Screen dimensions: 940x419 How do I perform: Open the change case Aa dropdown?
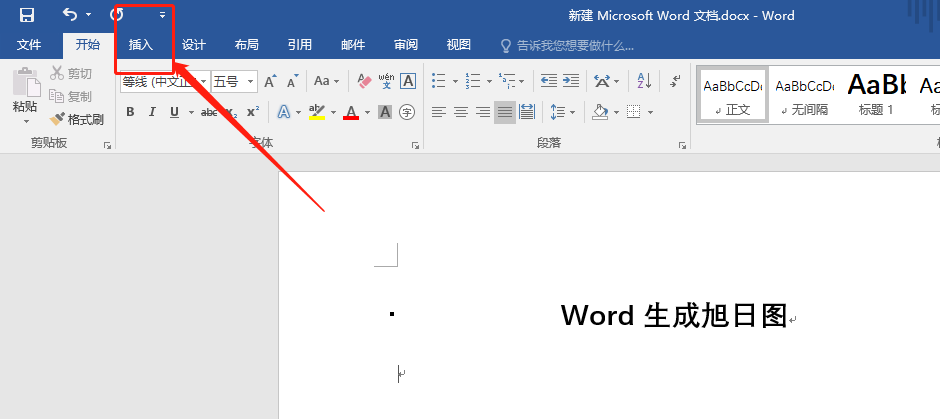pyautogui.click(x=336, y=81)
